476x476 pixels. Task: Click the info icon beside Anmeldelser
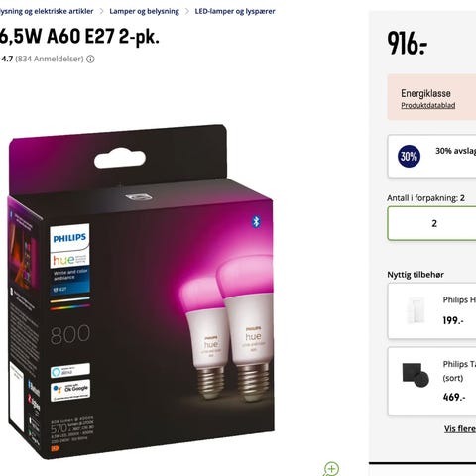[90, 59]
